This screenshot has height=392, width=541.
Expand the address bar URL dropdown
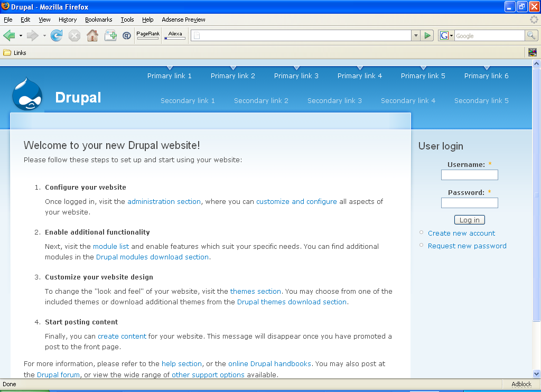[416, 35]
